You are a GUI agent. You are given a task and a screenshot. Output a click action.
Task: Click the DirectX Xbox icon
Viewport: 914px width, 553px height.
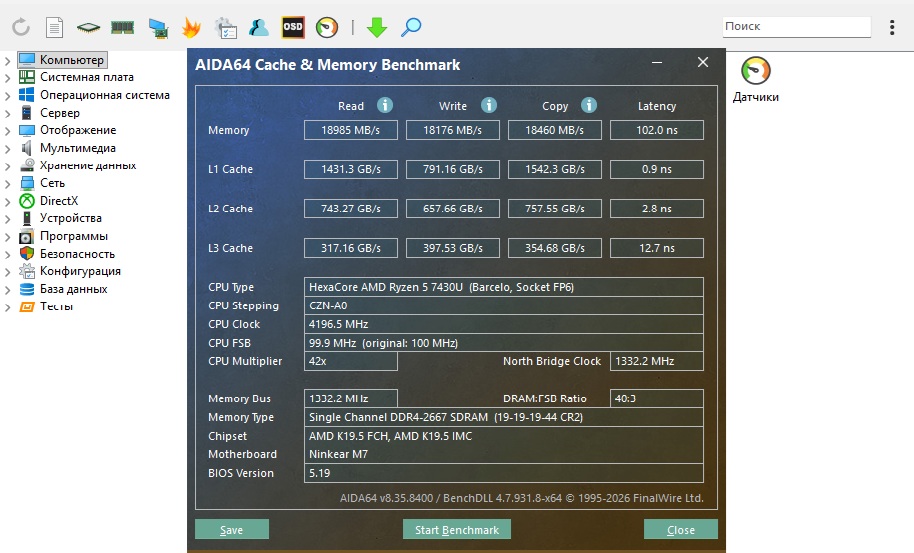tap(27, 200)
